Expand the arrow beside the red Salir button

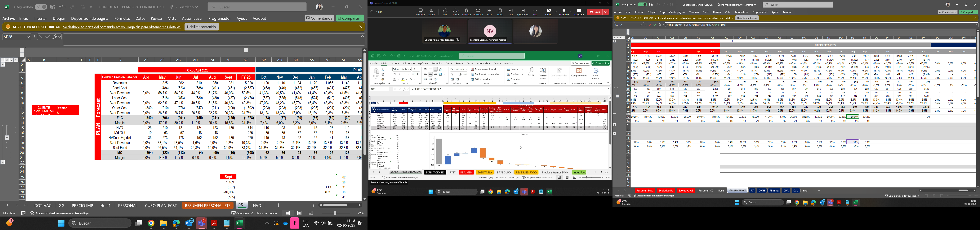click(x=606, y=12)
